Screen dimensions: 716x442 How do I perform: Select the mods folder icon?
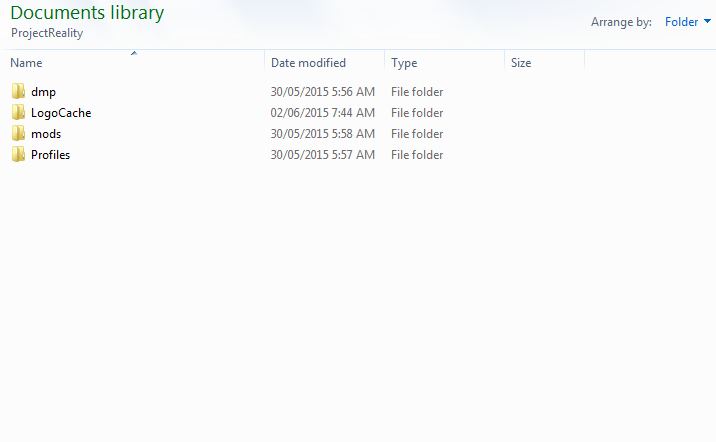pyautogui.click(x=18, y=133)
